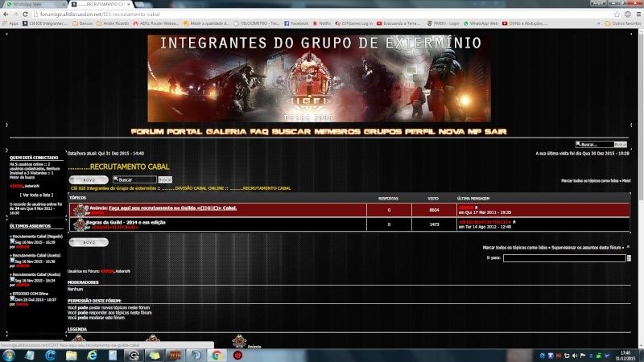Click the top-right Buscar submit button

pyautogui.click(x=621, y=145)
